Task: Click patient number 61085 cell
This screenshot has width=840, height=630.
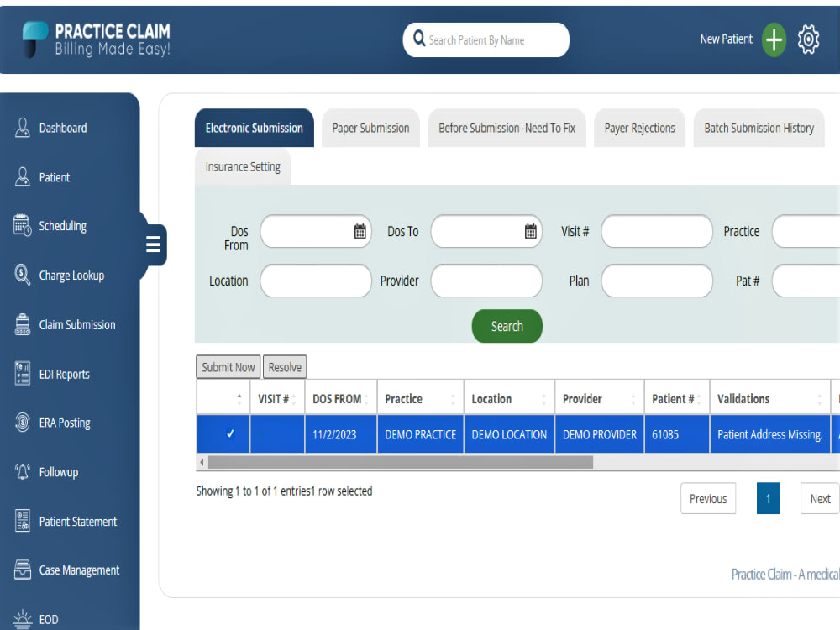Action: point(677,434)
